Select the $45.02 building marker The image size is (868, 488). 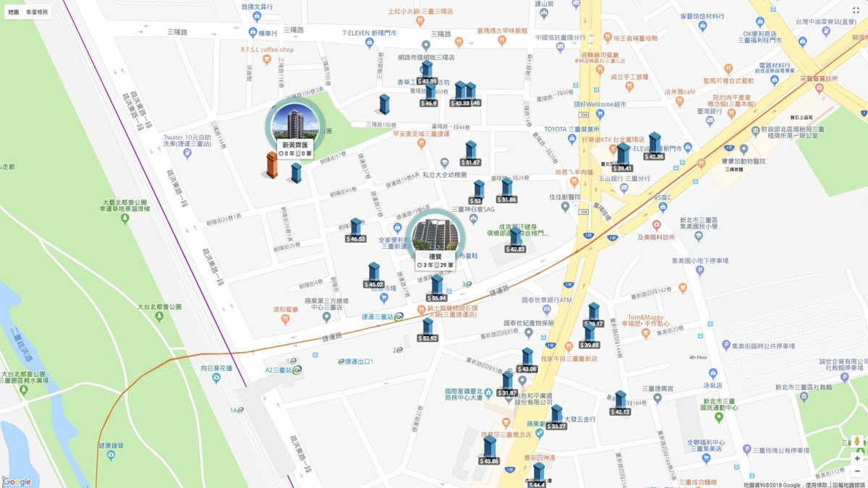[373, 276]
